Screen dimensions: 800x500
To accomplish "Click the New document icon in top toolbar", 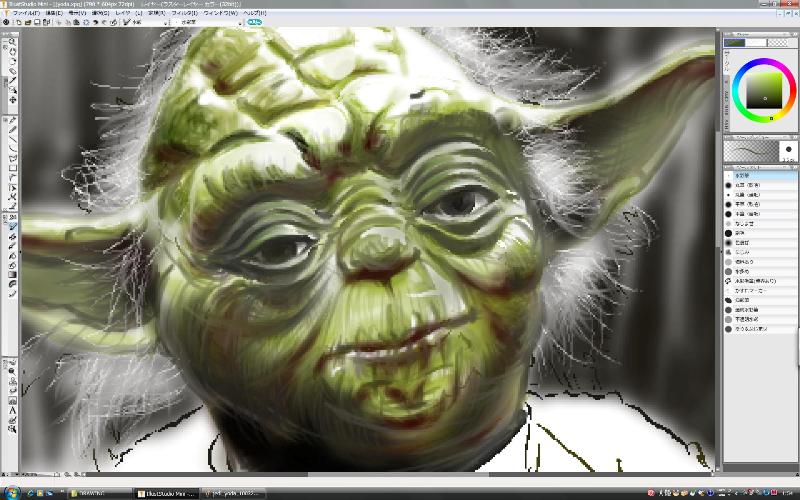I will 19,22.
